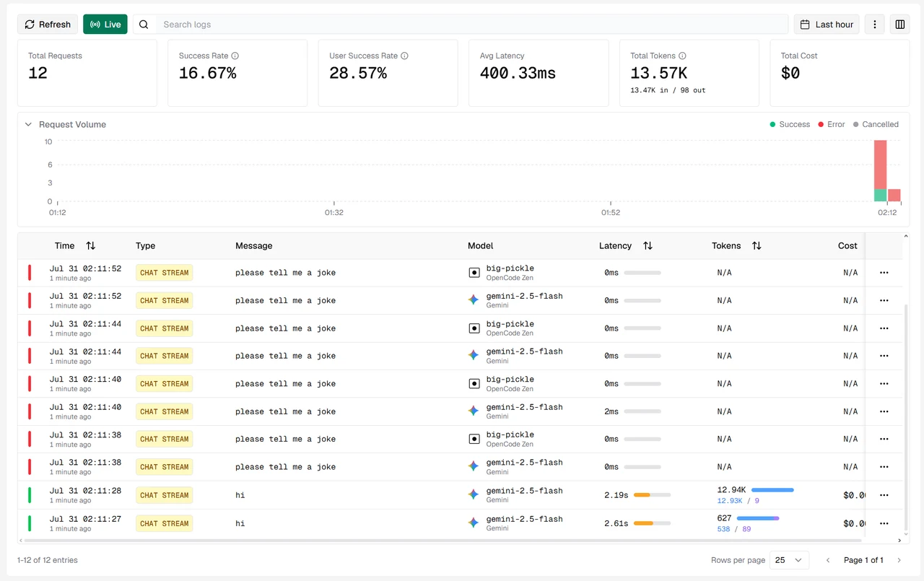Click the 627 tokens value
The height and width of the screenshot is (581, 924).
(x=724, y=518)
